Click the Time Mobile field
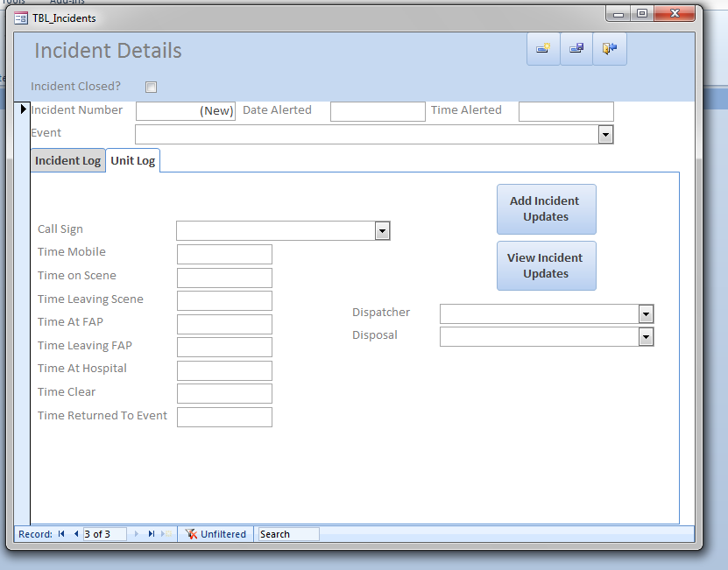728x570 pixels. tap(224, 255)
